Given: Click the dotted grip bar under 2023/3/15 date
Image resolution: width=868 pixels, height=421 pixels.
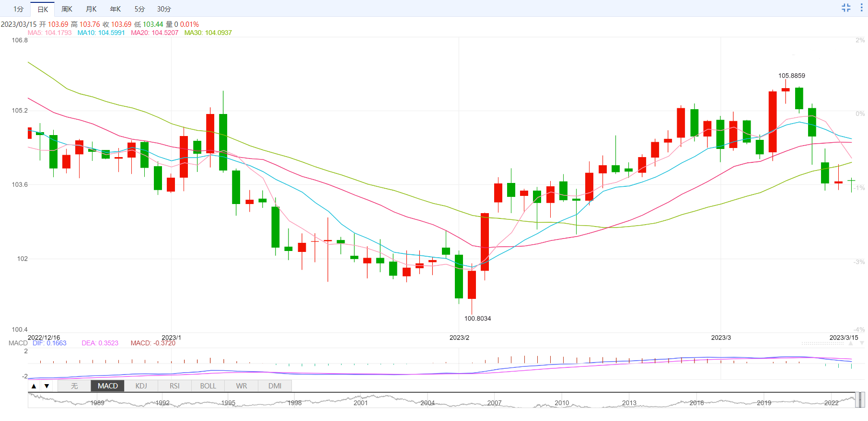Looking at the screenshot, I should [x=822, y=343].
